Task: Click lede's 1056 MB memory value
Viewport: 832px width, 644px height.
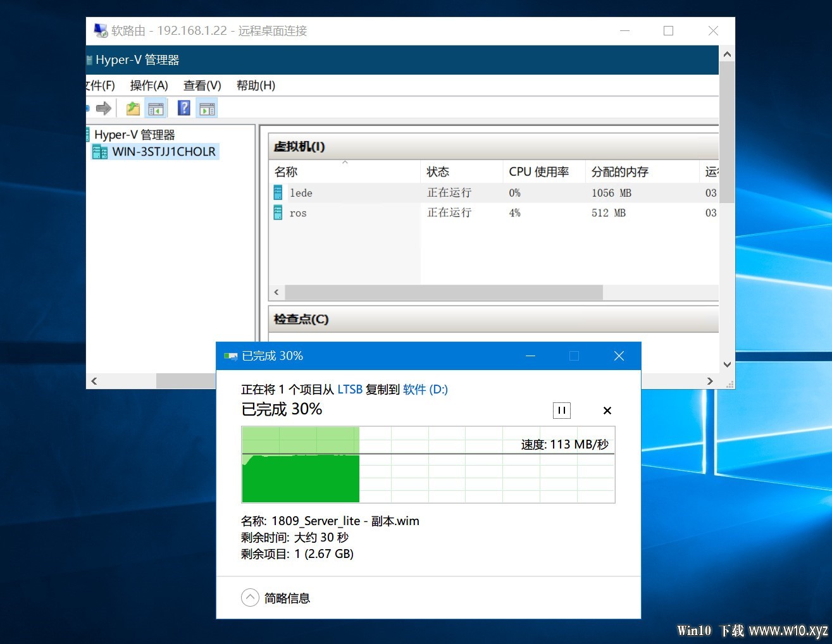Action: click(x=611, y=193)
